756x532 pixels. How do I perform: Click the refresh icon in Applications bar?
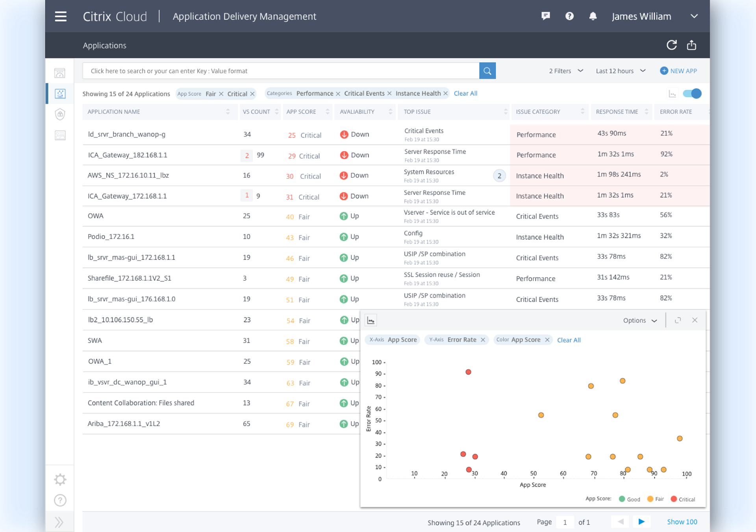point(671,45)
